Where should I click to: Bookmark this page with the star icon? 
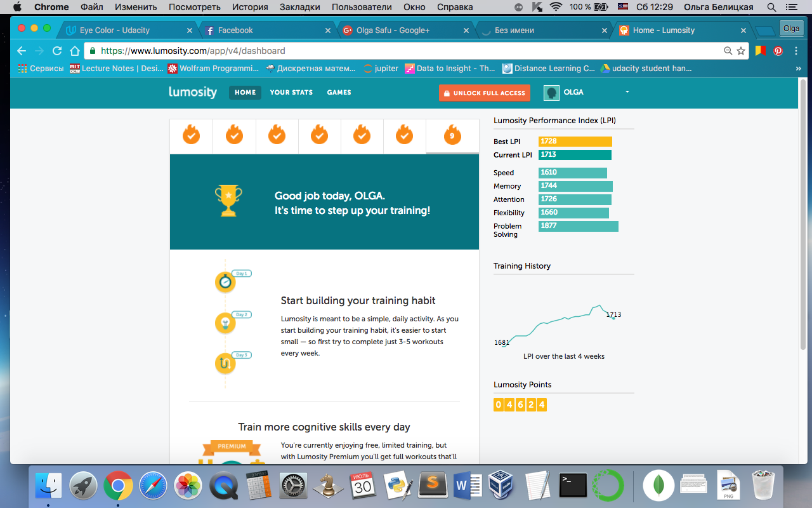(x=740, y=51)
